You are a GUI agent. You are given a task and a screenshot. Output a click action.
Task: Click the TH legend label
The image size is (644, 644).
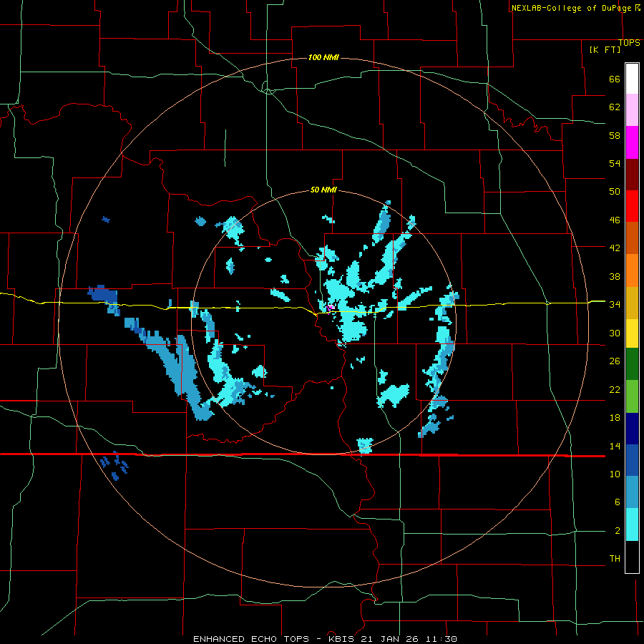coord(615,559)
